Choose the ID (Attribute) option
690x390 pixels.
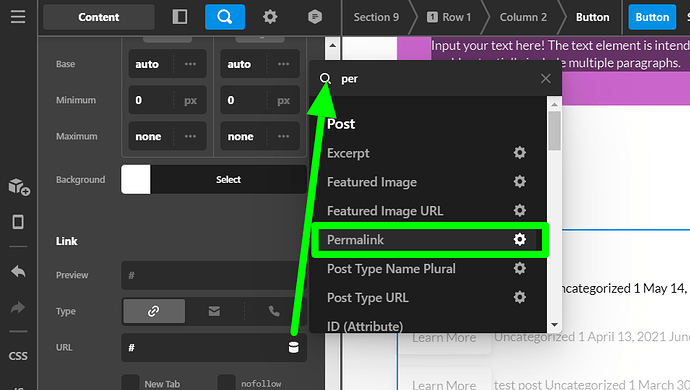tap(365, 326)
